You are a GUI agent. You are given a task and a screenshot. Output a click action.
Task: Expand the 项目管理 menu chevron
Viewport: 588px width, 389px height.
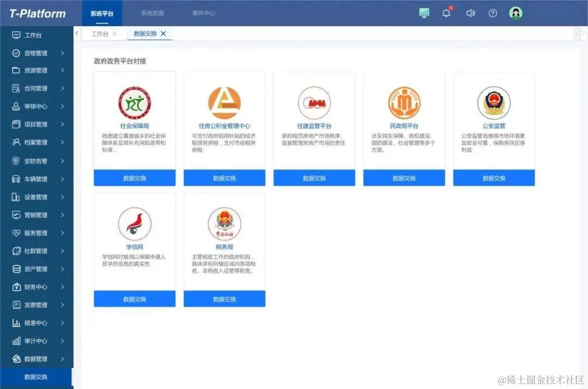pos(63,124)
